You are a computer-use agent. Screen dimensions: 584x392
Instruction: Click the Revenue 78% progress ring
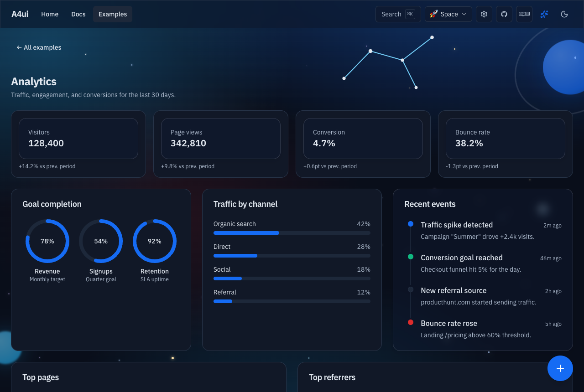click(47, 241)
